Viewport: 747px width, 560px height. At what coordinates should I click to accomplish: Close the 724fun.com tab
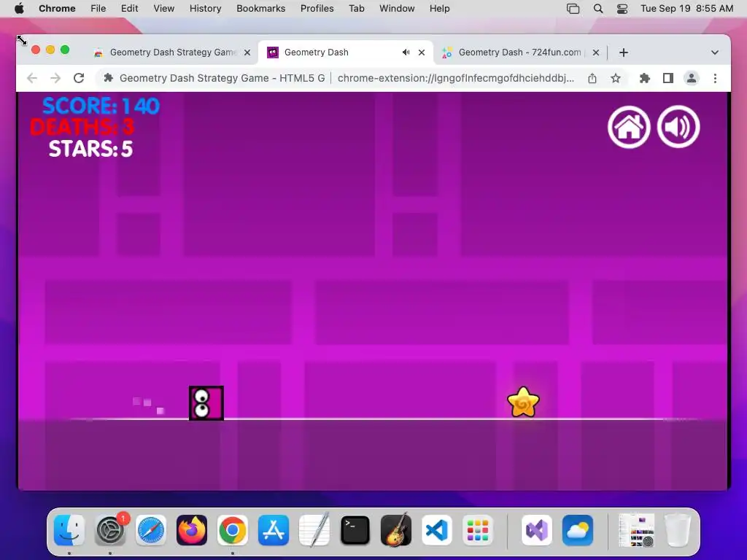[596, 52]
